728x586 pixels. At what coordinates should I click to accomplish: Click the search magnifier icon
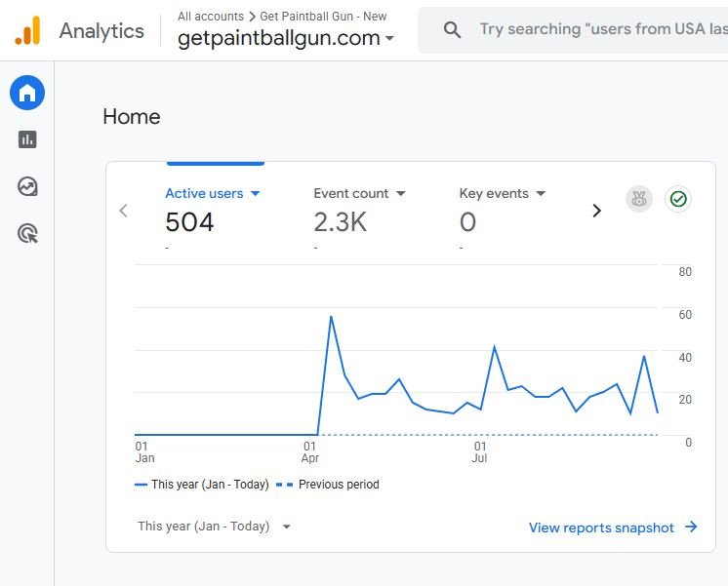click(x=452, y=29)
